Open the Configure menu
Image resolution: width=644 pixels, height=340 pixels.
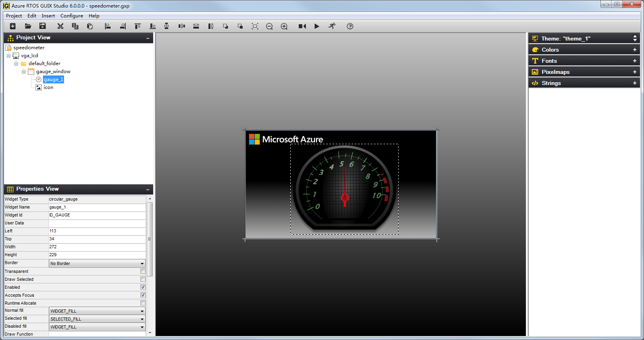click(72, 16)
